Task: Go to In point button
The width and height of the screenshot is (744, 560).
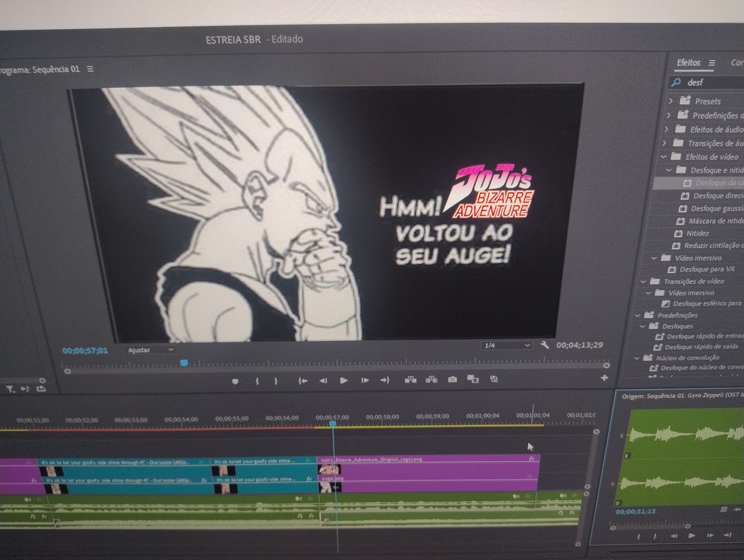Action: click(303, 380)
